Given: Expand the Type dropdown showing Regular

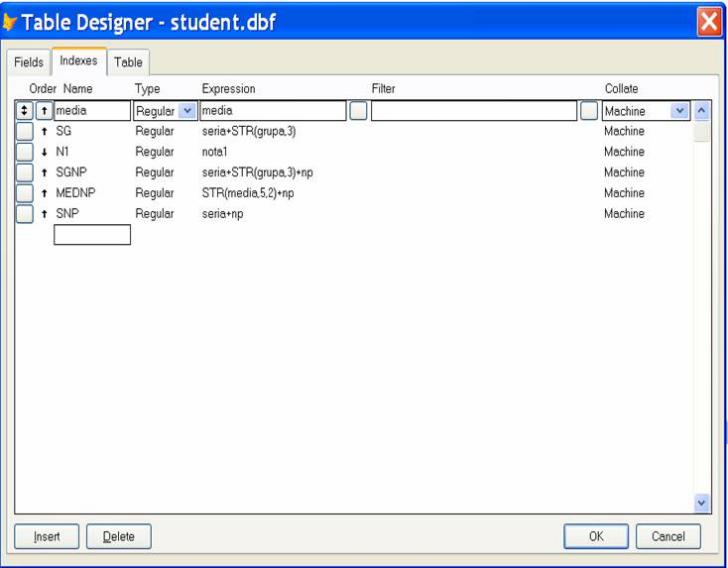Looking at the screenshot, I should coord(186,111).
